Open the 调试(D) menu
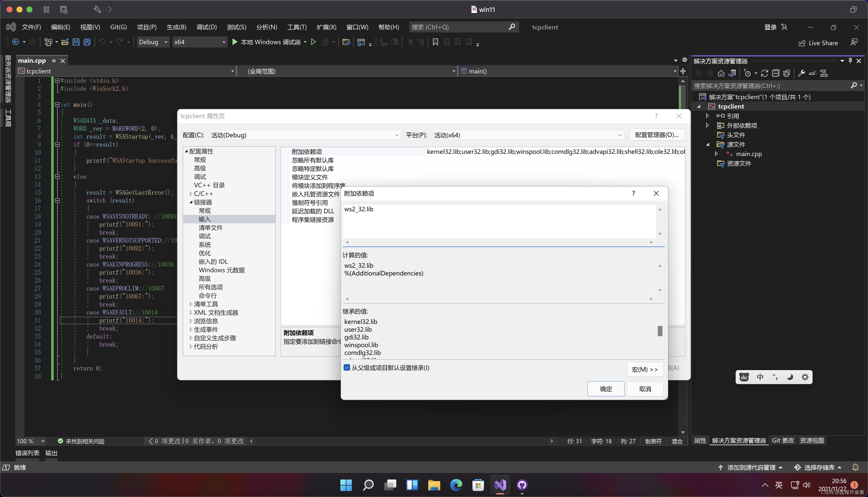 pos(207,27)
